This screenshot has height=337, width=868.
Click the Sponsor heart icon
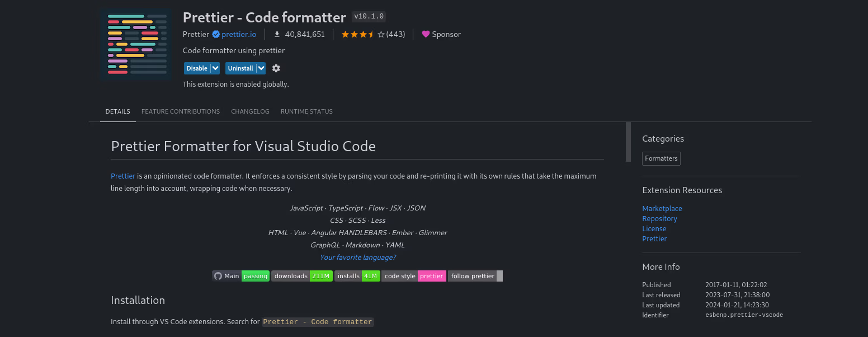(x=426, y=34)
